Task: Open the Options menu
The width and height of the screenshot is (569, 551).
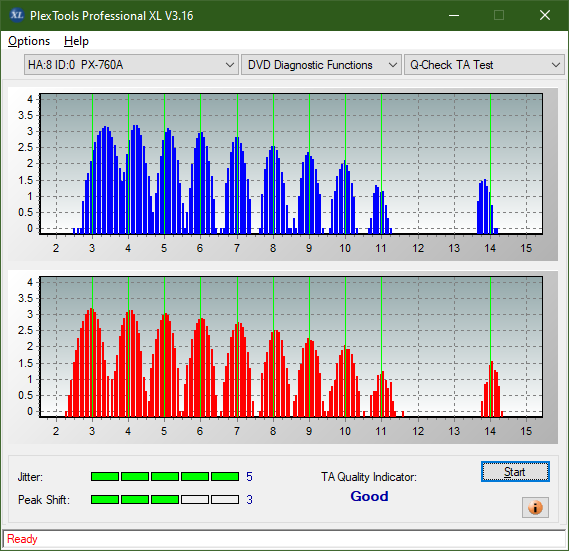Action: [x=29, y=41]
